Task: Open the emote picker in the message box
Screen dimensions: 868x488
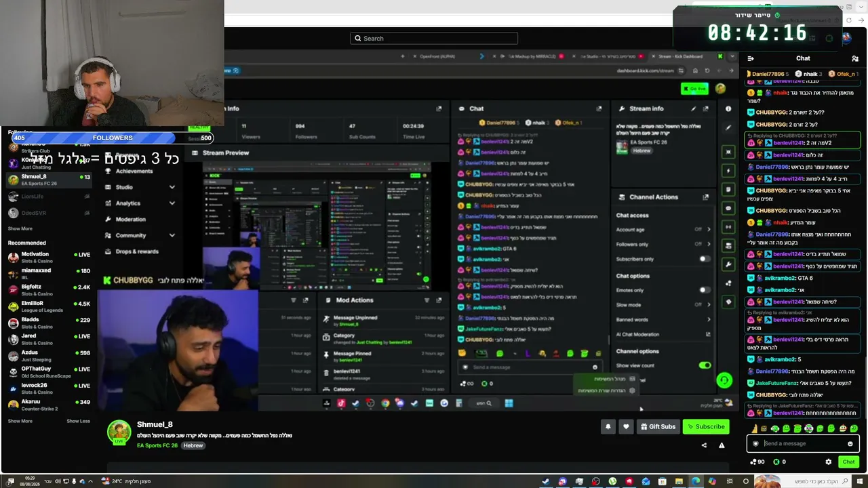Action: pos(850,444)
